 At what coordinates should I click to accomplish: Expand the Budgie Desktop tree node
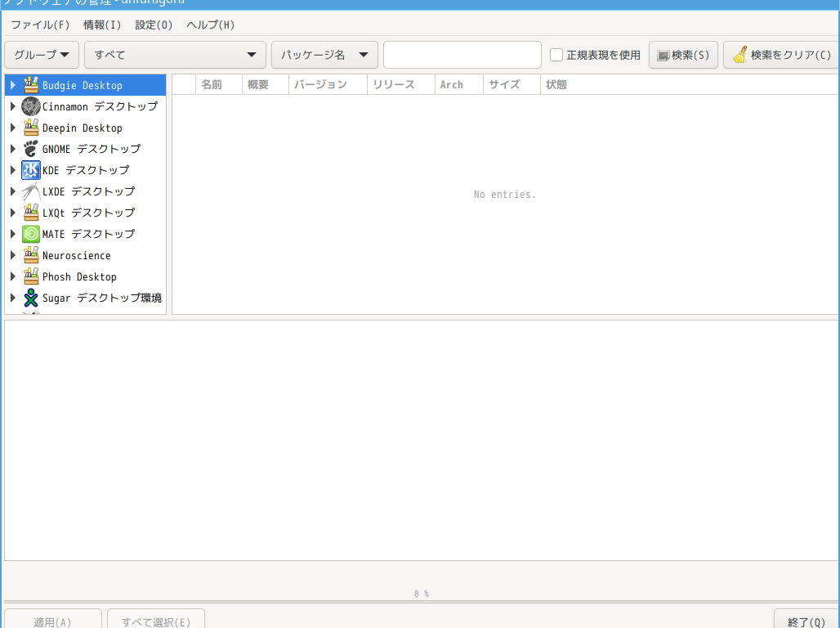pyautogui.click(x=13, y=85)
